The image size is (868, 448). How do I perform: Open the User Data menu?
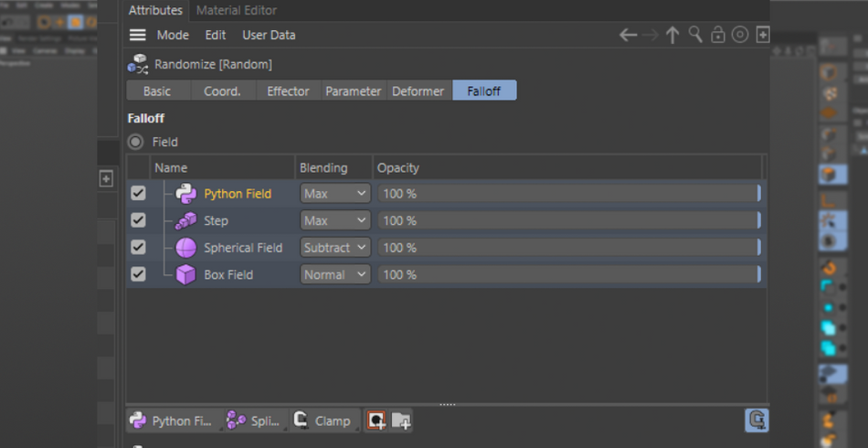(x=269, y=35)
